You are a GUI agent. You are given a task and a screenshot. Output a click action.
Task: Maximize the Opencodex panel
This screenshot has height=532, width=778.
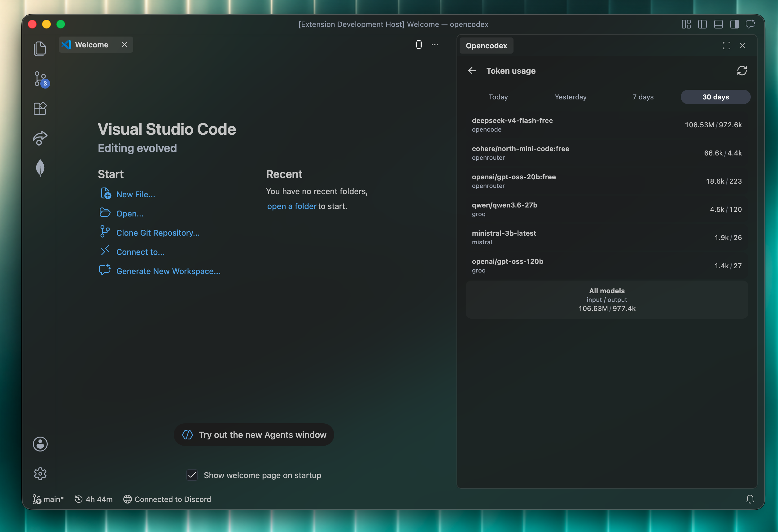click(x=727, y=46)
